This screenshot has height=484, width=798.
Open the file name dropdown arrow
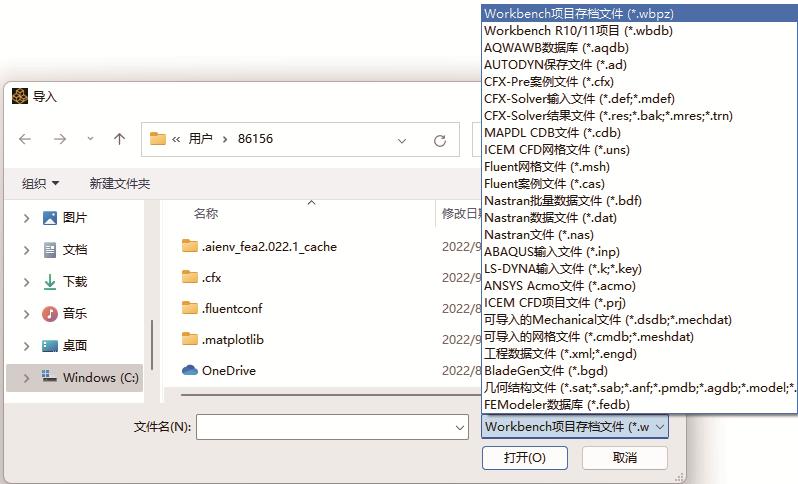pos(460,428)
